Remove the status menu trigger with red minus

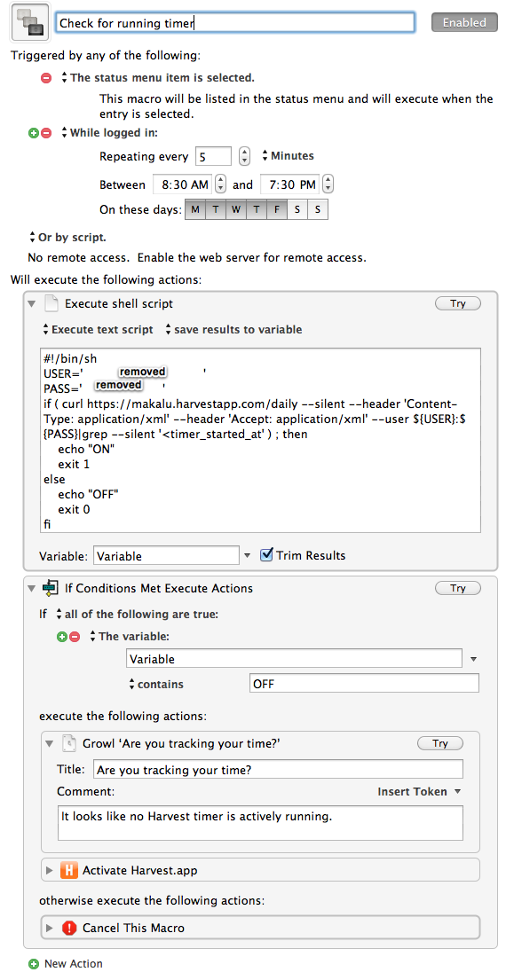point(46,78)
